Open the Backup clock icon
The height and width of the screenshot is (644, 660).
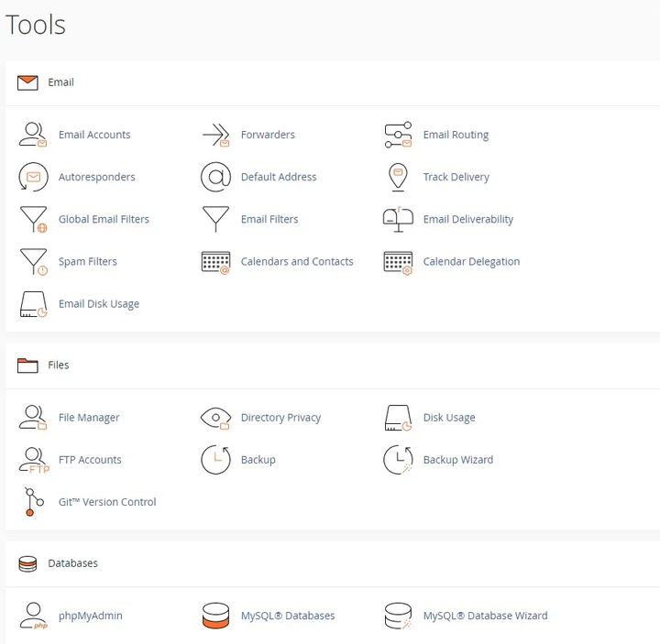coord(215,460)
